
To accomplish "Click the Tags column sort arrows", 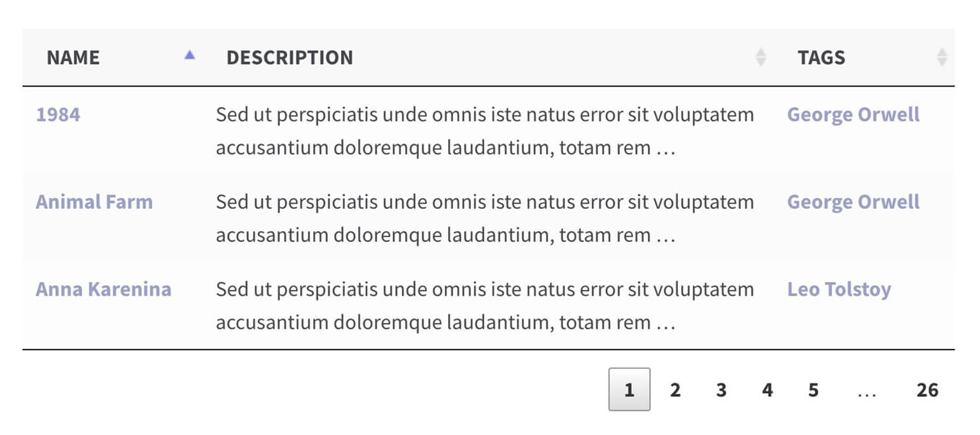I will tap(942, 57).
